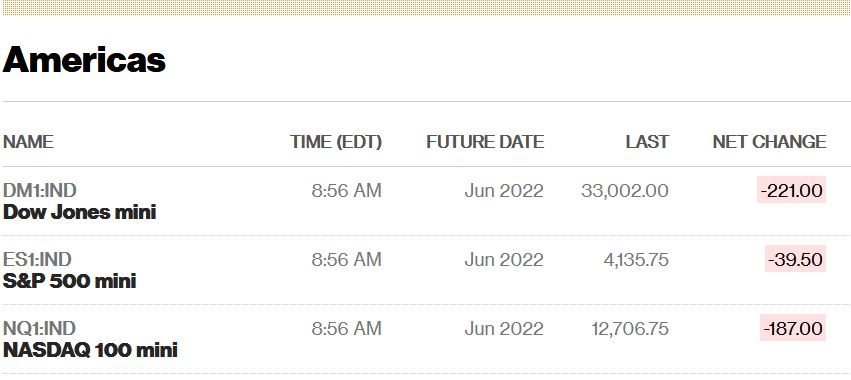Select the Americas section heading

[x=84, y=59]
